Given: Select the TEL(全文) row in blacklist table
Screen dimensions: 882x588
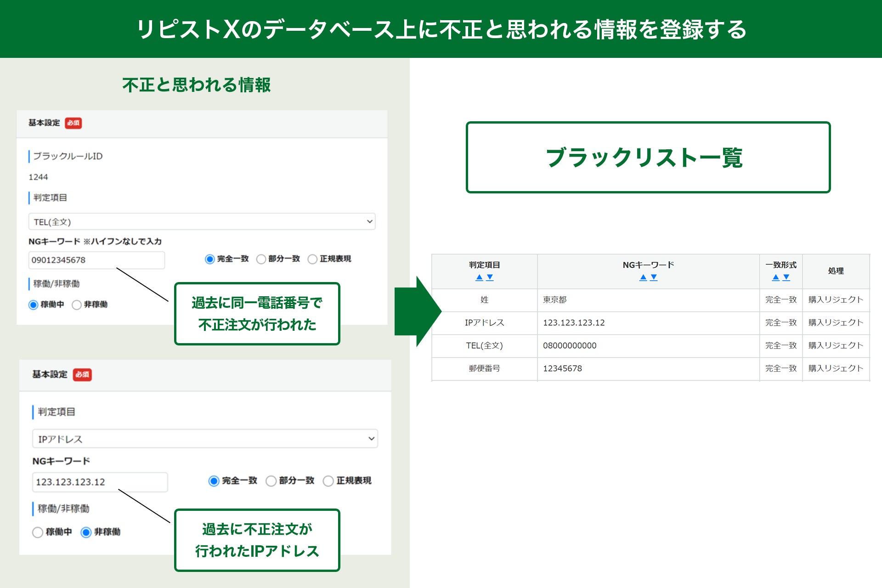Looking at the screenshot, I should click(x=484, y=345).
